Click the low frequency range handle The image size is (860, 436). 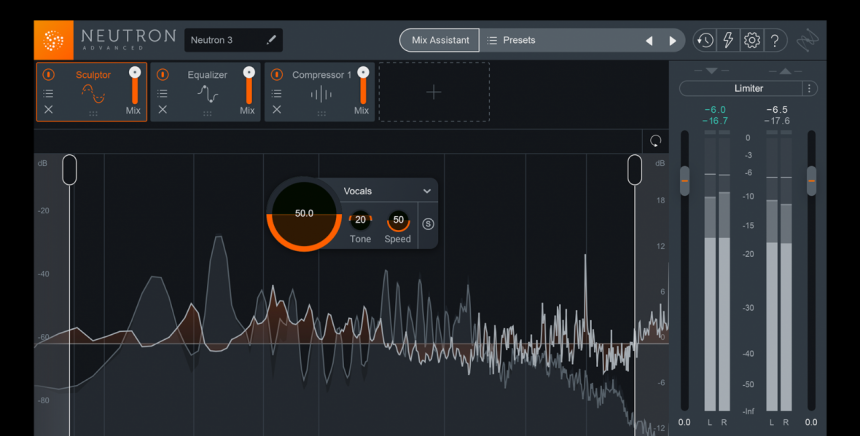point(70,169)
